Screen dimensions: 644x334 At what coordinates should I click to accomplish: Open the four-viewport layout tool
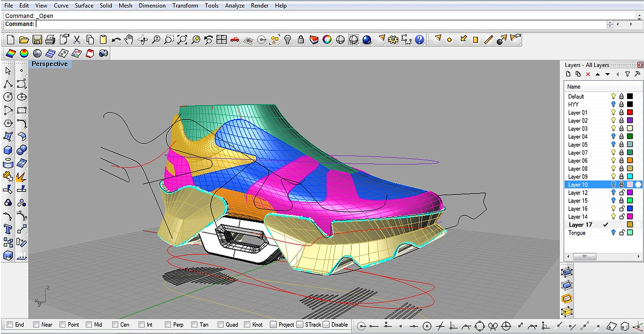click(x=222, y=40)
